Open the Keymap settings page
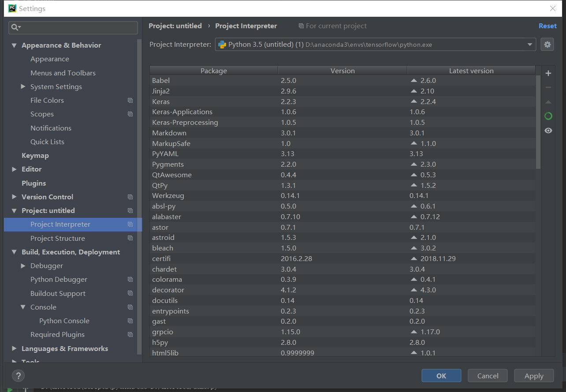This screenshot has height=392, width=566. [35, 156]
